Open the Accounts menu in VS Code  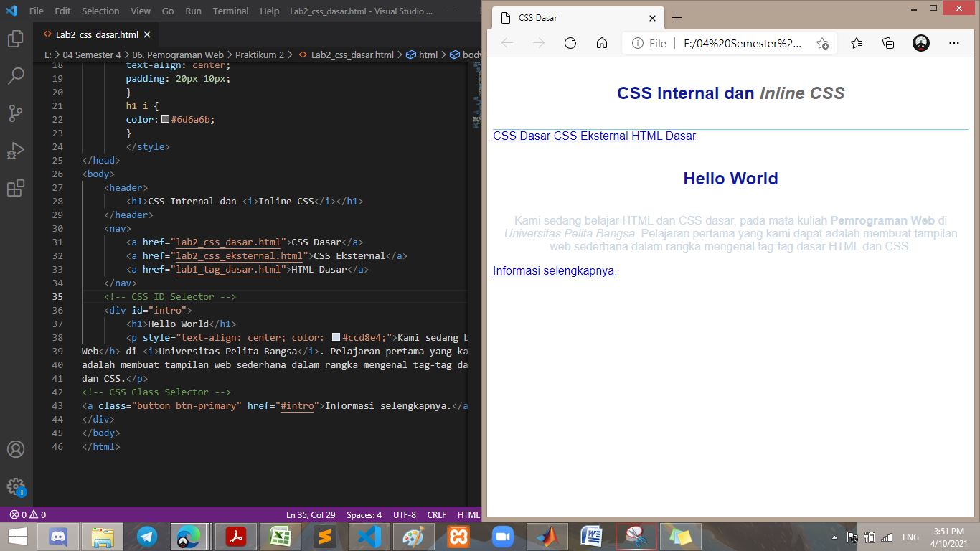15,449
